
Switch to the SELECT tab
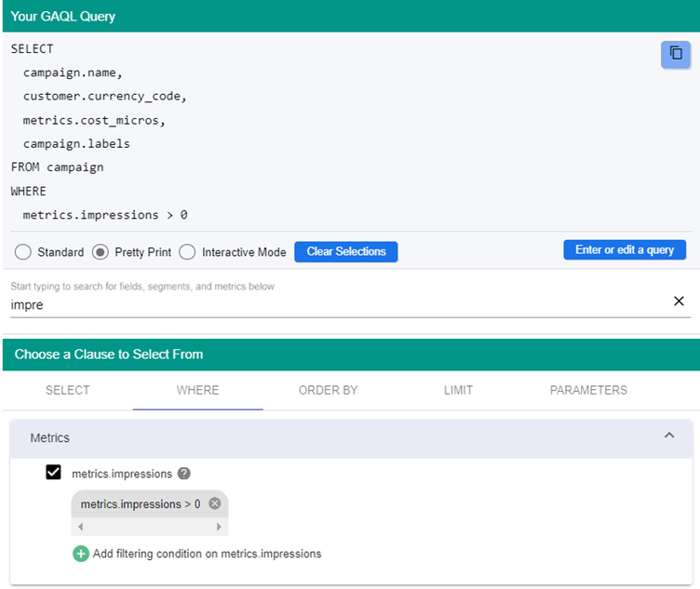click(x=67, y=391)
